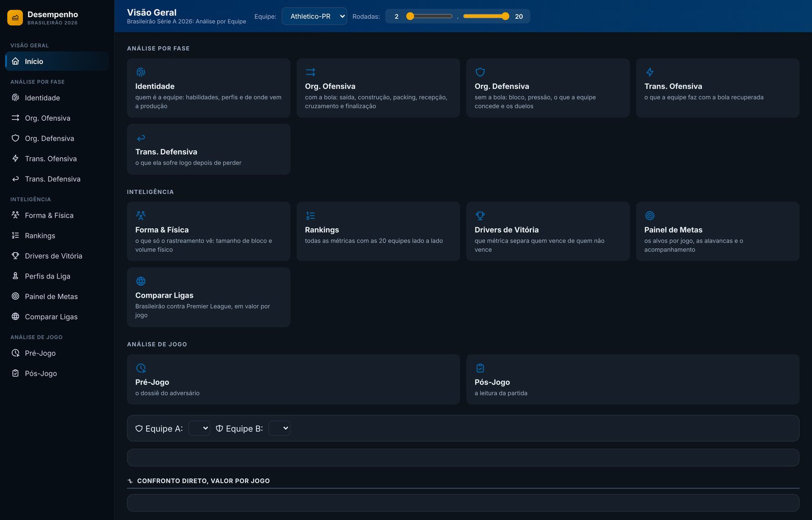The height and width of the screenshot is (520, 812).
Task: Open the Comparar Ligas card title
Action: tap(164, 295)
